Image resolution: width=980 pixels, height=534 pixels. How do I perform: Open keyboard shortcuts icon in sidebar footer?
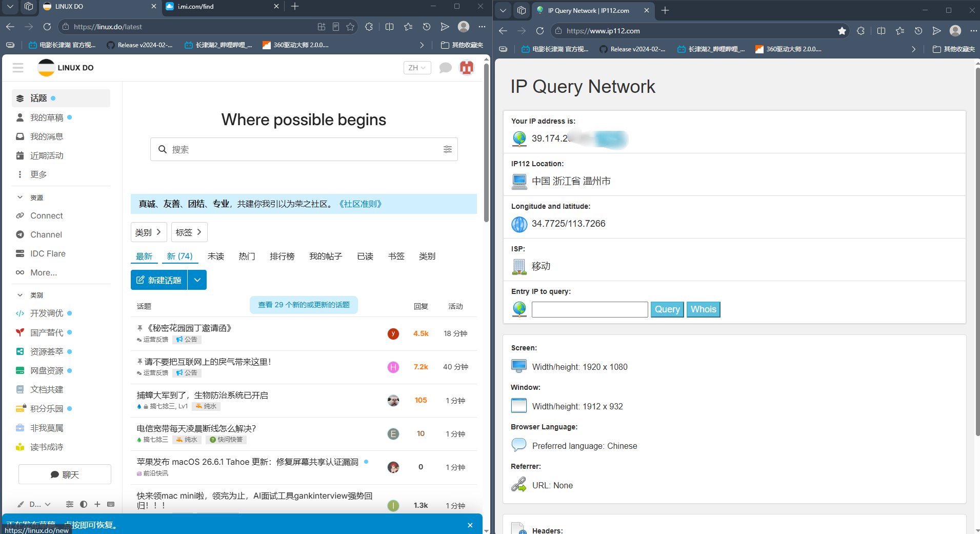click(111, 504)
